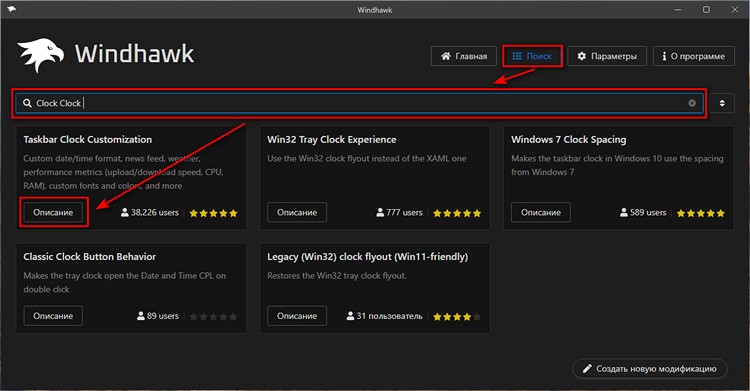
Task: Click star rating of Win32 Tray Clock Experience
Action: tap(457, 213)
